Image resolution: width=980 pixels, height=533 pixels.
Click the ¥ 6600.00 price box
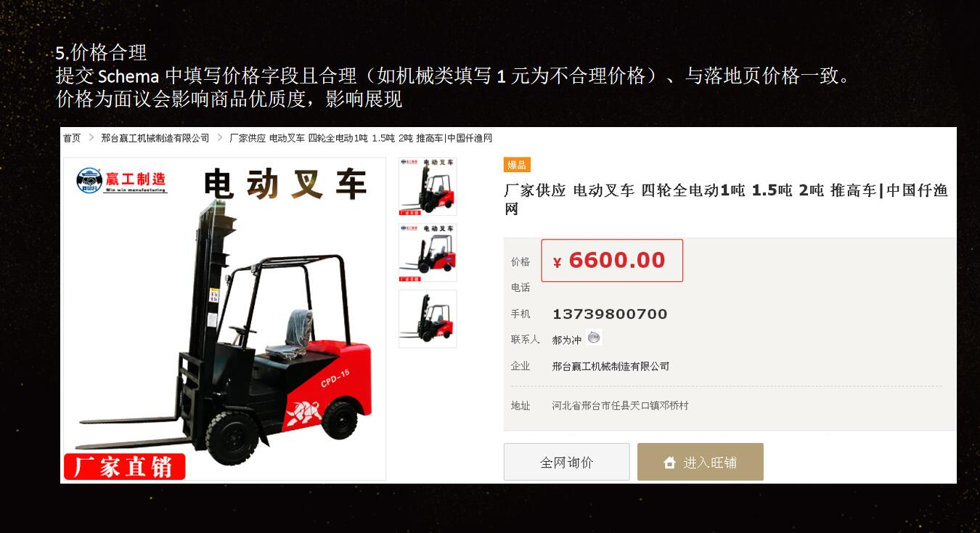pos(612,260)
